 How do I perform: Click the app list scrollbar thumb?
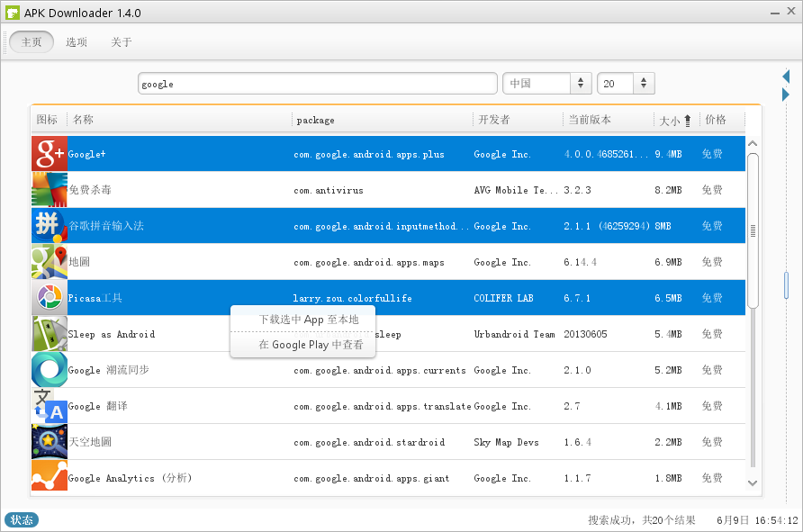click(x=753, y=231)
